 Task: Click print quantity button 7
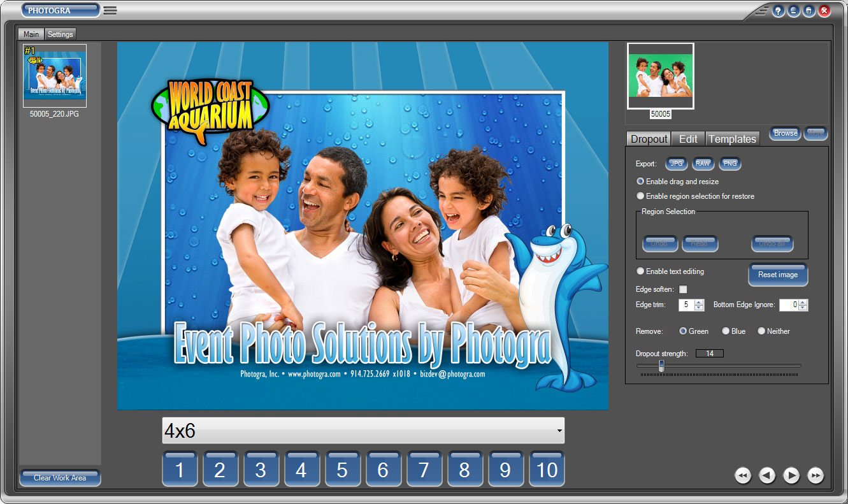point(424,470)
